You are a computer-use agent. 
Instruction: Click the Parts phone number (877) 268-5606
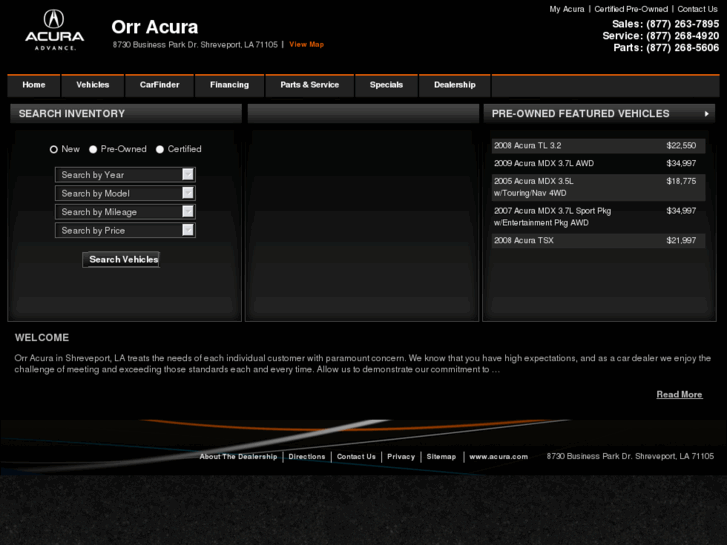click(682, 48)
